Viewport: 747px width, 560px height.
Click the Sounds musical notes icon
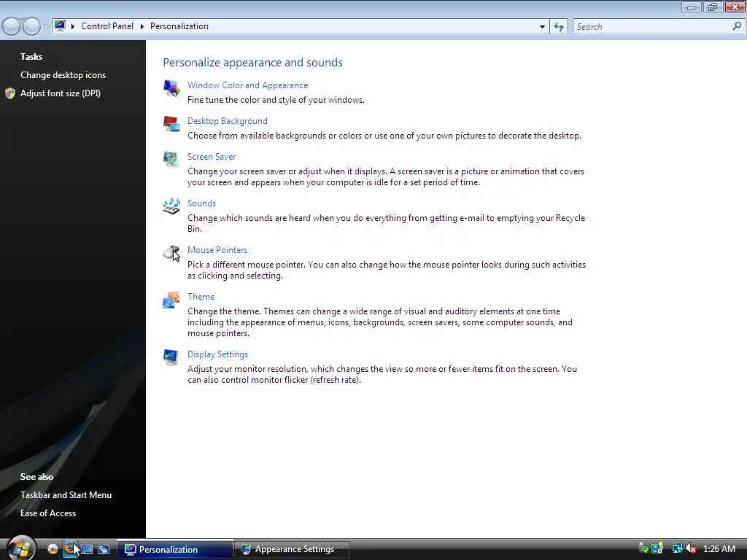point(171,206)
